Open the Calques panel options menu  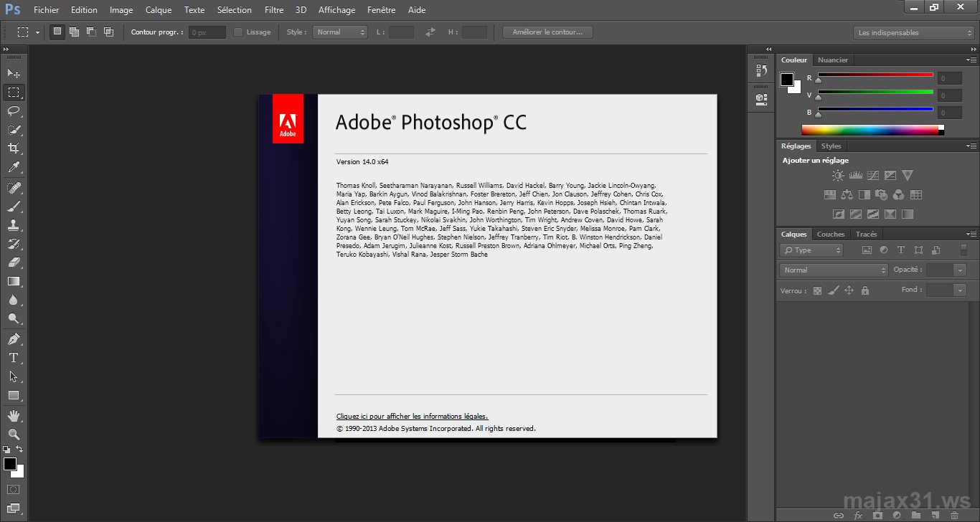tap(971, 234)
